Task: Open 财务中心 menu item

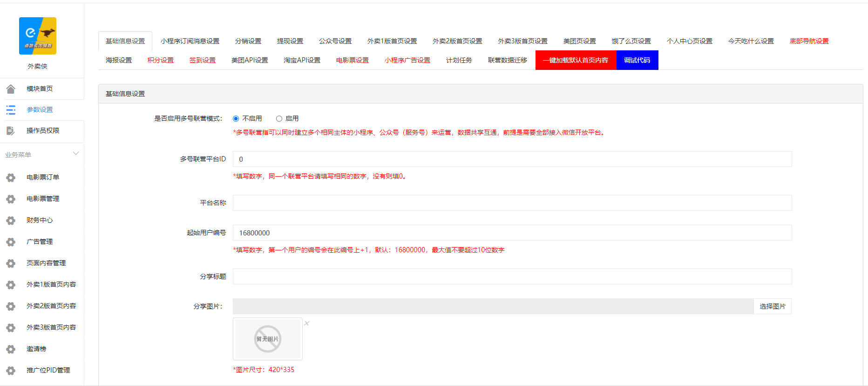Action: click(x=40, y=220)
